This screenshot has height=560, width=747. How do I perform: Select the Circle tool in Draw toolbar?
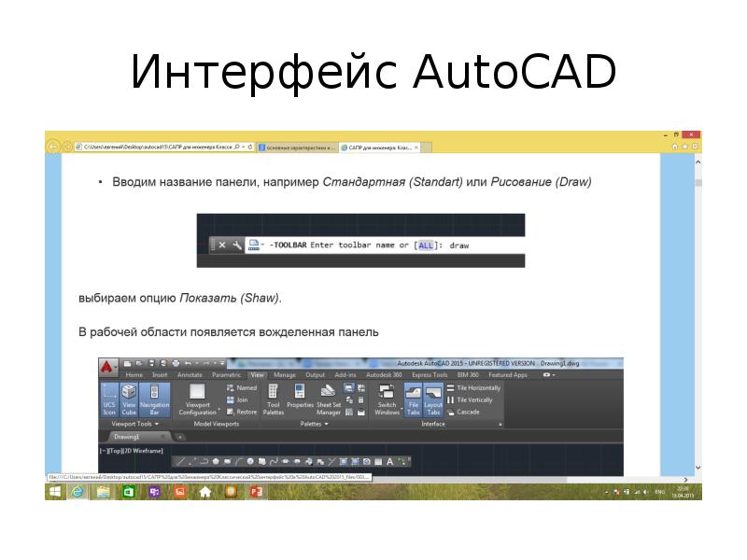point(250,461)
